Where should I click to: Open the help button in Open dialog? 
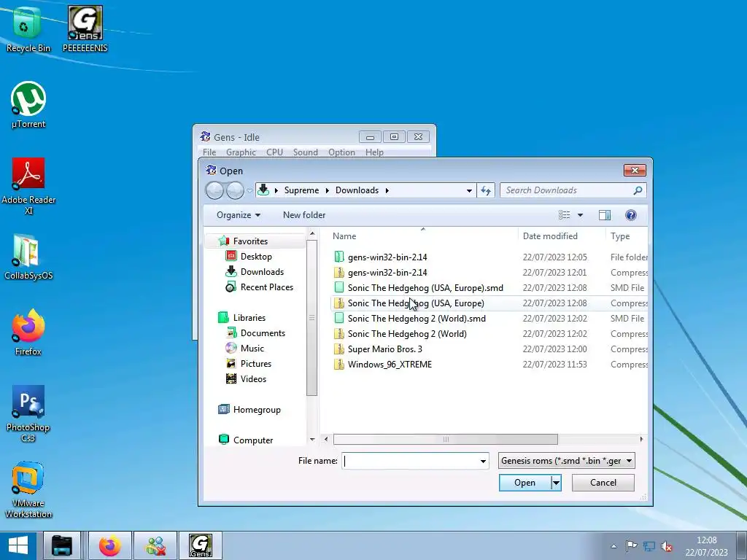click(x=631, y=215)
